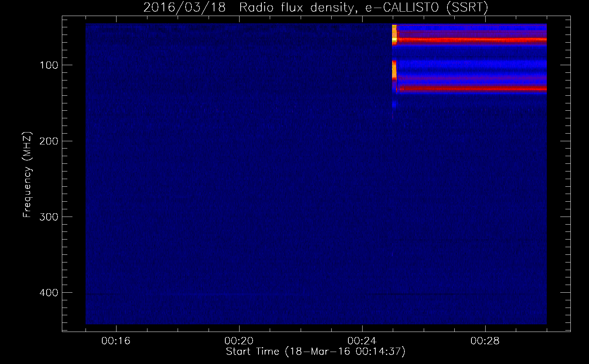This screenshot has width=589, height=364.
Task: Click the 'Frequency (MHZ)' axis label
Action: [x=27, y=175]
